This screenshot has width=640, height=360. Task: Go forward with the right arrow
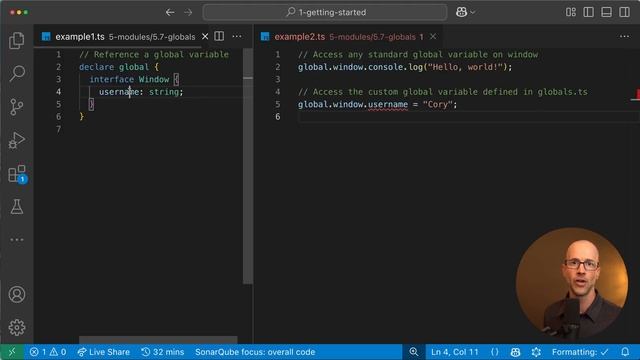[188, 12]
